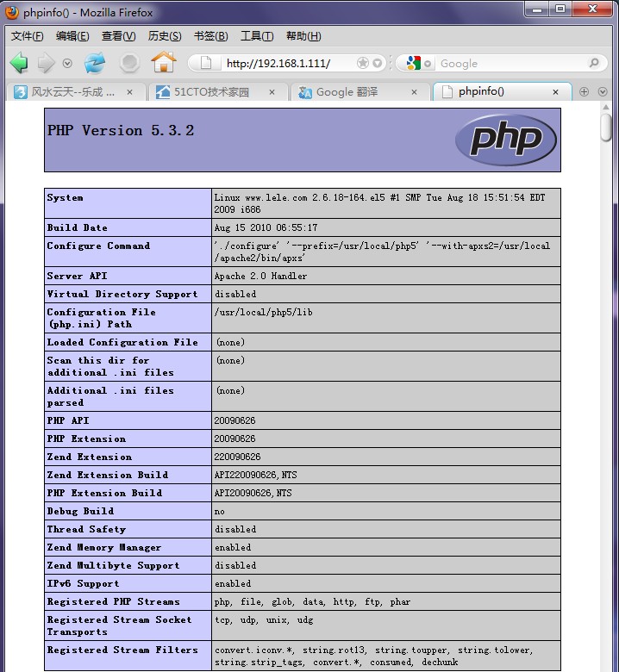This screenshot has height=672, width=619.
Task: Click the 'Build Date' row label
Action: click(x=78, y=227)
